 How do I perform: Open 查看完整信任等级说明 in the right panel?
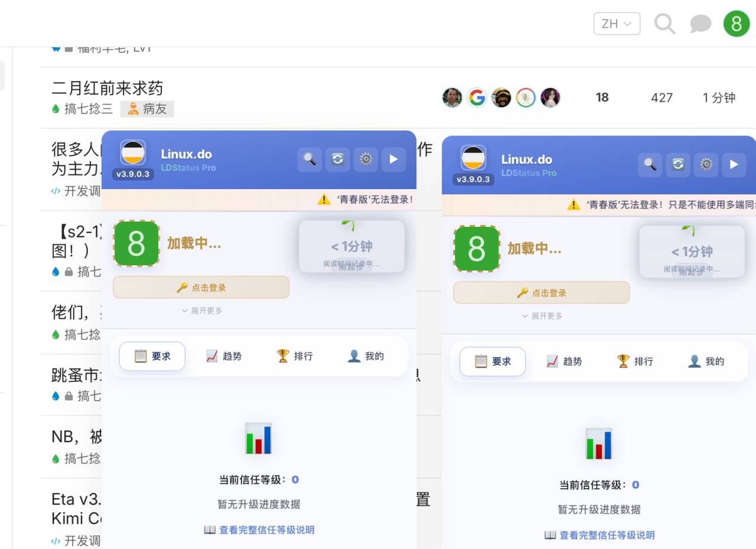[x=599, y=535]
